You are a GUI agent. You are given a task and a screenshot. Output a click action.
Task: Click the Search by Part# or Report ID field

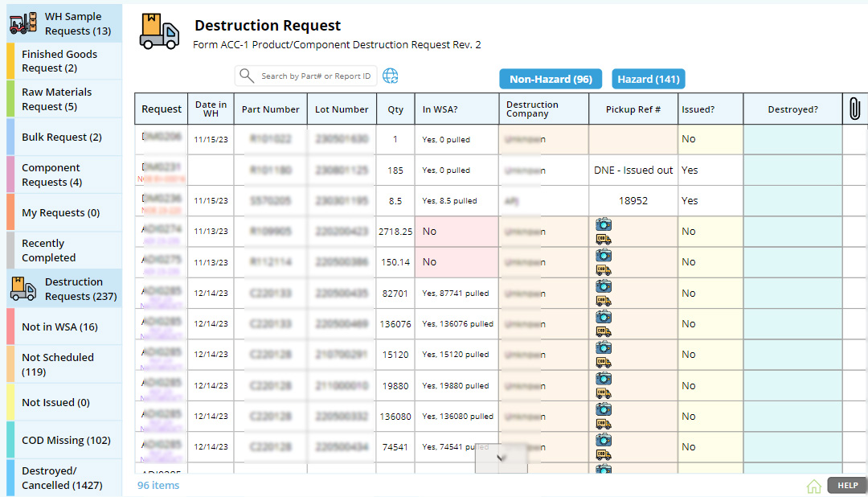click(x=315, y=76)
